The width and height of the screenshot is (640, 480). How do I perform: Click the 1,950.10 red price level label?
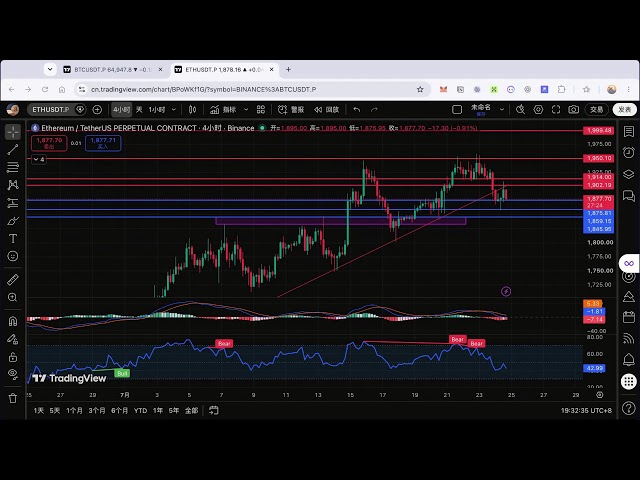click(598, 158)
